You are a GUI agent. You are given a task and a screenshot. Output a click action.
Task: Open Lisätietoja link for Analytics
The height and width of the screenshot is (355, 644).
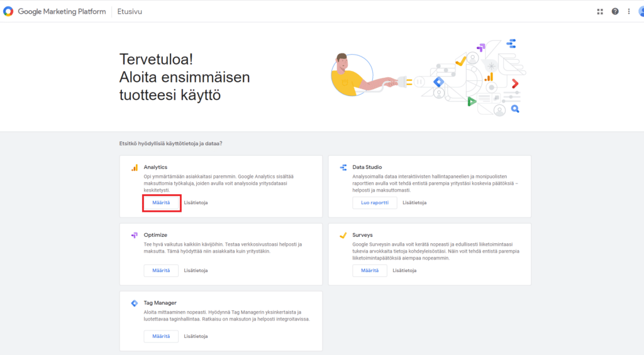196,203
